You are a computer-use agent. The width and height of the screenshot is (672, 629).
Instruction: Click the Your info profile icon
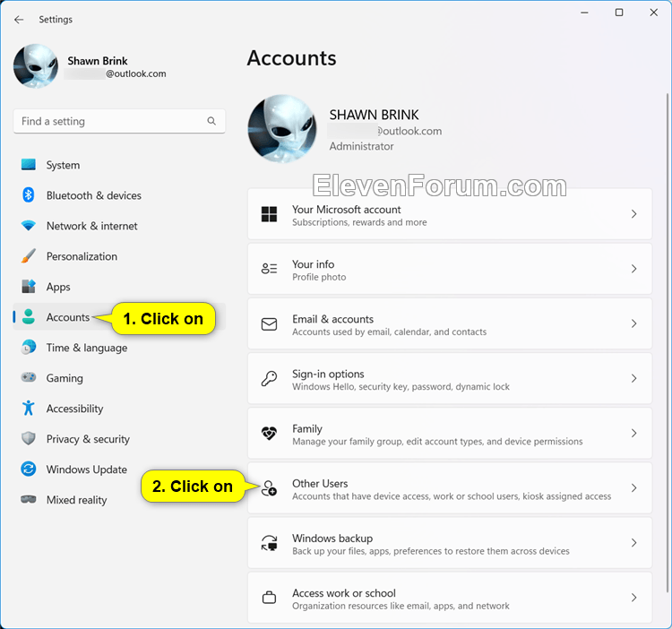point(269,269)
